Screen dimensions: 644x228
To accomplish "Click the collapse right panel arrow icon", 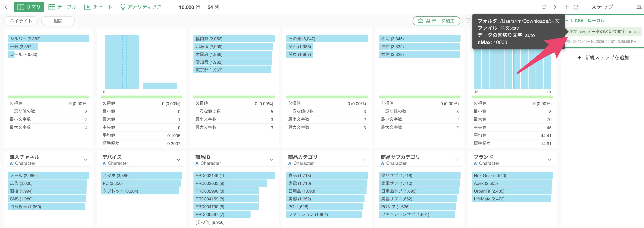I will pyautogui.click(x=554, y=7).
